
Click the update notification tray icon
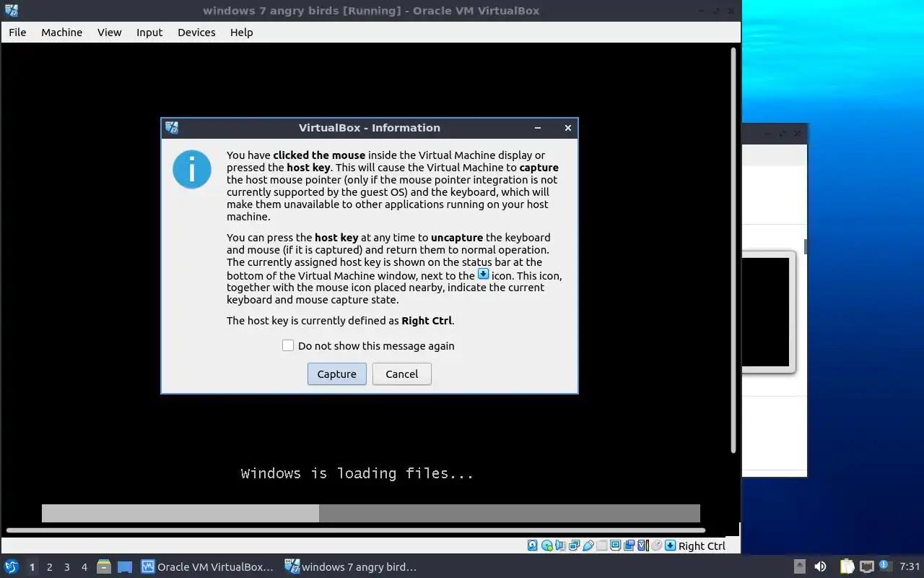885,566
